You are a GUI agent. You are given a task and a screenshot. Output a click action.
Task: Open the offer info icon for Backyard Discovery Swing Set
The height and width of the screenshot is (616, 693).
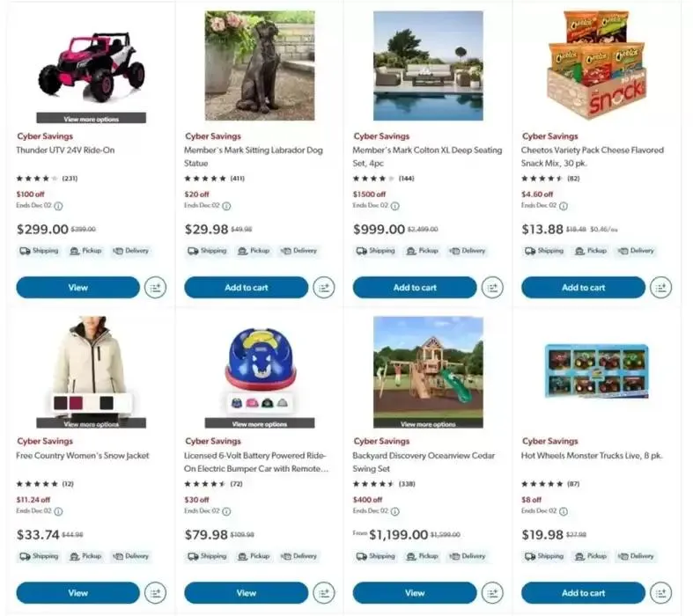[394, 511]
